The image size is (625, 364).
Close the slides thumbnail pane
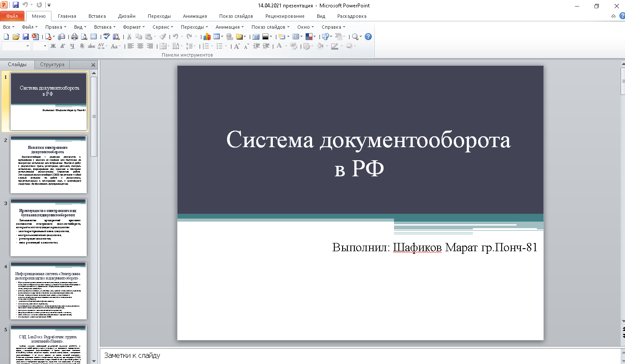[93, 65]
